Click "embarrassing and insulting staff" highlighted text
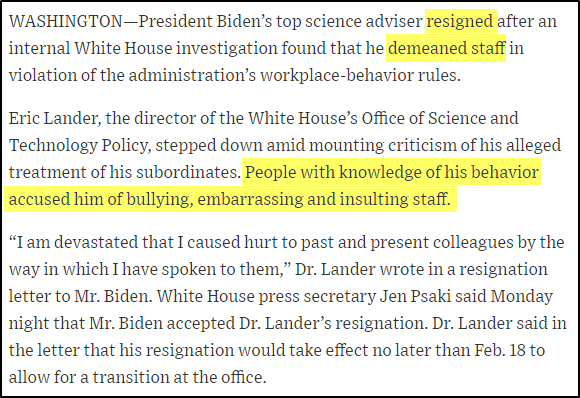Viewport: 580px width, 398px height. pos(324,199)
